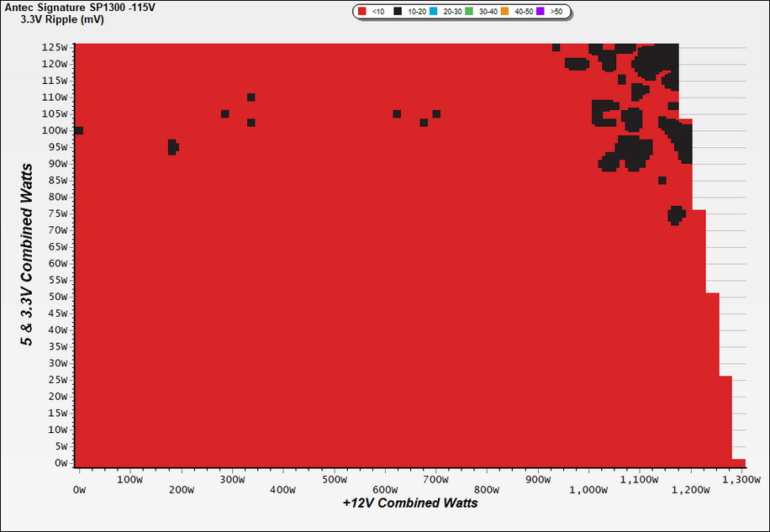Click the '1,100W' x-axis label

639,480
